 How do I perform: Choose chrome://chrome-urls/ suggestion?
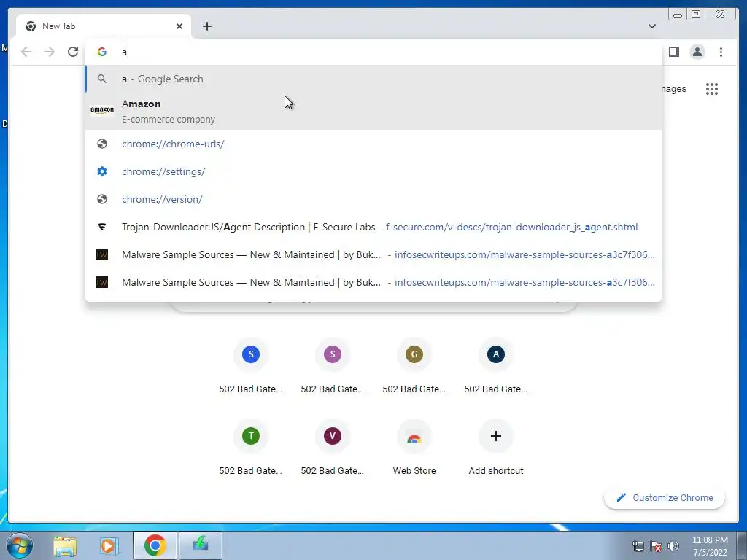pyautogui.click(x=373, y=144)
